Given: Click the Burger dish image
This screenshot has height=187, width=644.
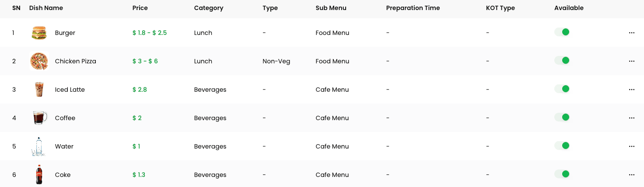Looking at the screenshot, I should tap(39, 33).
